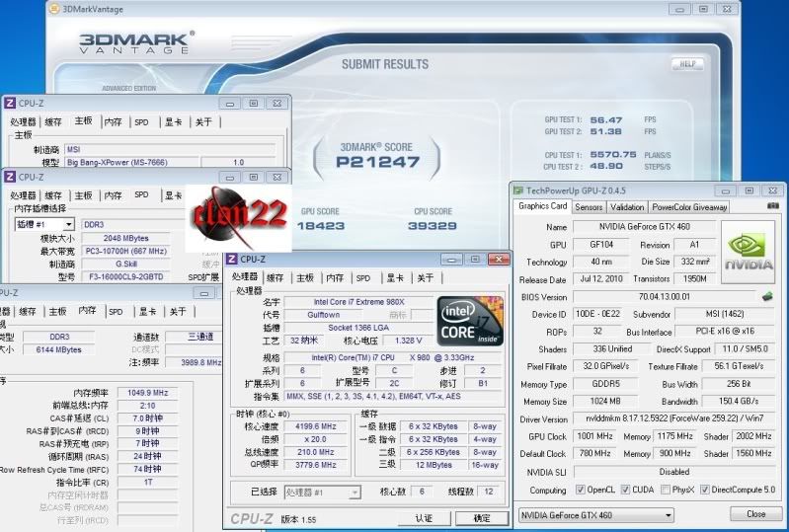Click the BIOS Version field 70.04.13.00.01
Image resolution: width=789 pixels, height=532 pixels.
665,297
